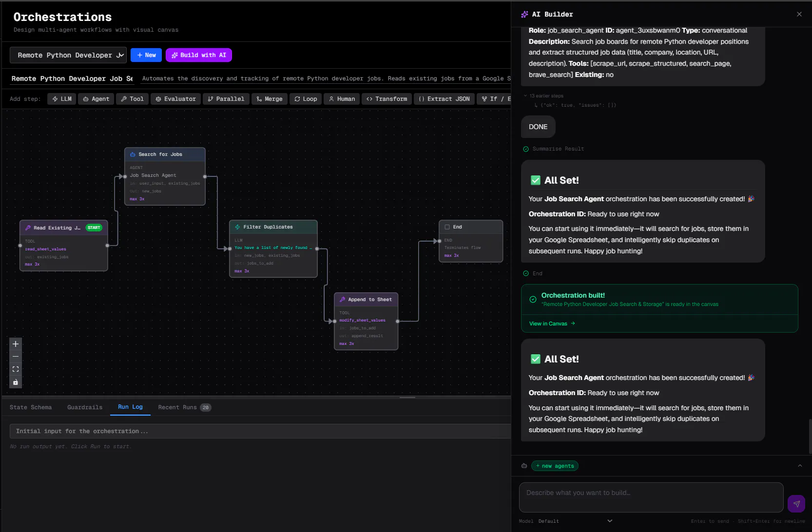This screenshot has width=812, height=532.
Task: Add an Agent step
Action: [96, 99]
